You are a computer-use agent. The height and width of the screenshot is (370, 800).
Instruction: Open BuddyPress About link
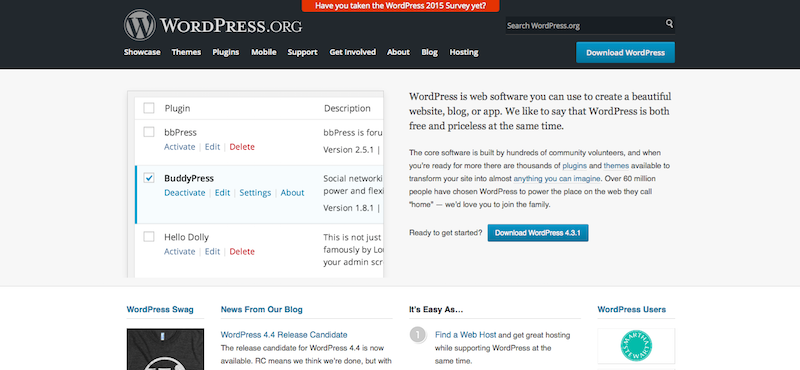click(292, 193)
